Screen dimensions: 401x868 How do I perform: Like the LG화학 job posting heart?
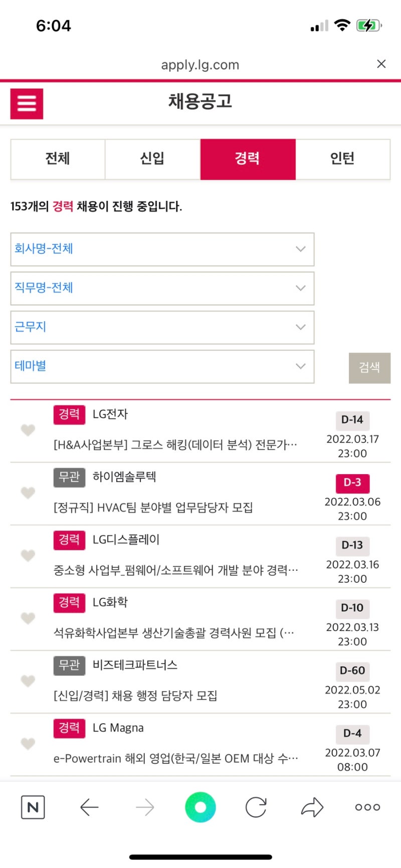click(28, 618)
